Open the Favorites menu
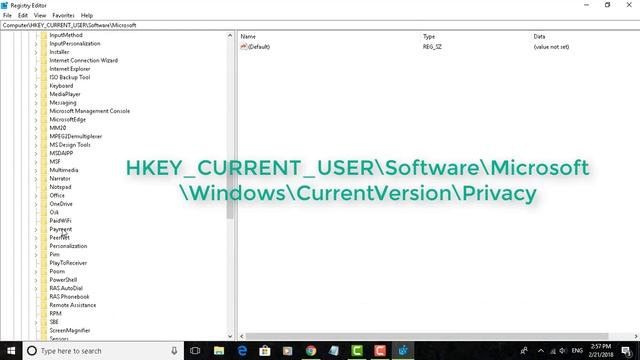Viewport: 640px width, 360px height. point(63,15)
